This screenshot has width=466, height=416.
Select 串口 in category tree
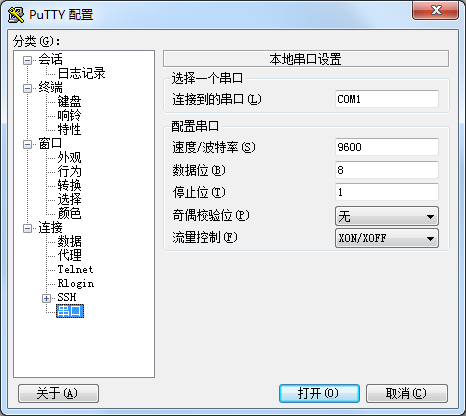point(70,311)
